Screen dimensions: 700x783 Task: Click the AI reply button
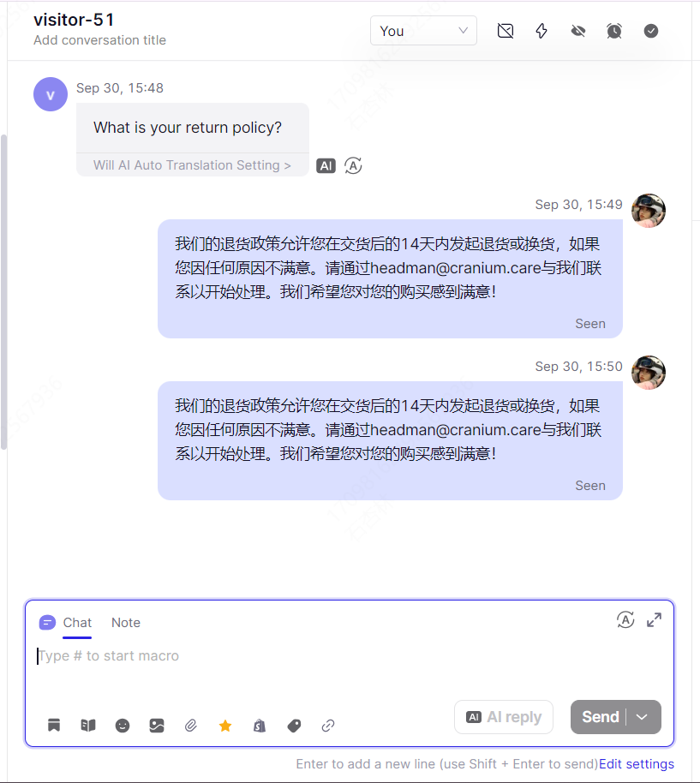point(504,717)
